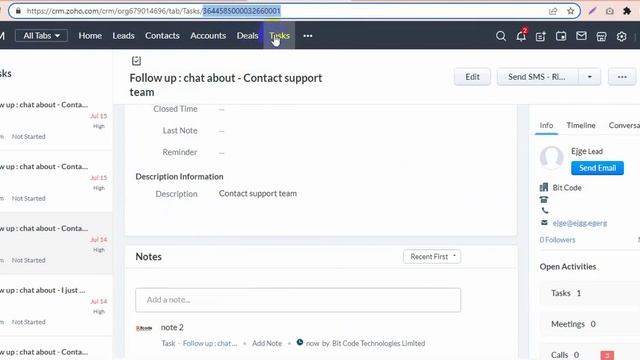The width and height of the screenshot is (640, 360).
Task: Go to the Contacts tab
Action: [x=162, y=36]
